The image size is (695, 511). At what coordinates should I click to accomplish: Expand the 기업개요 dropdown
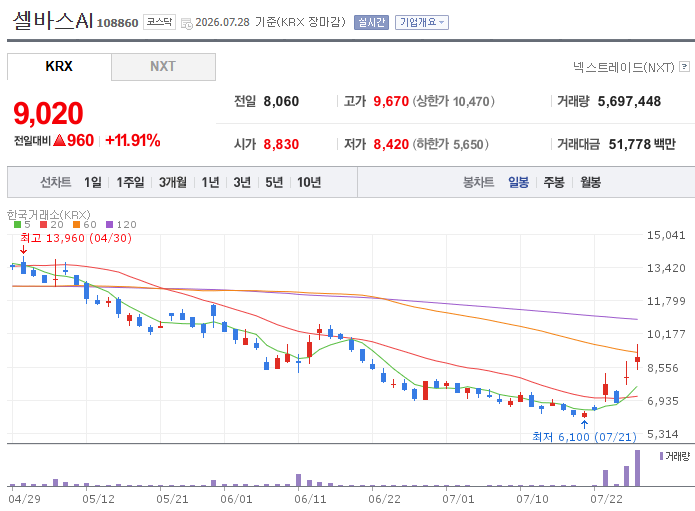(x=422, y=22)
